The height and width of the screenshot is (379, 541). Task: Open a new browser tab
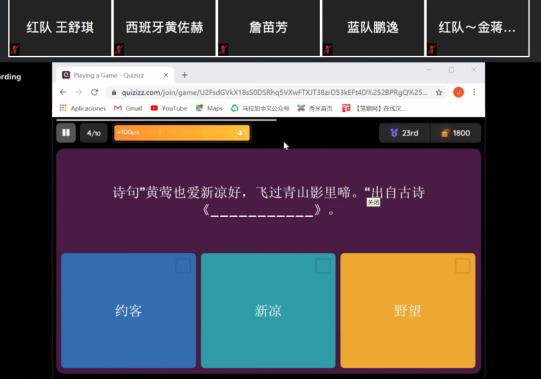tap(185, 75)
